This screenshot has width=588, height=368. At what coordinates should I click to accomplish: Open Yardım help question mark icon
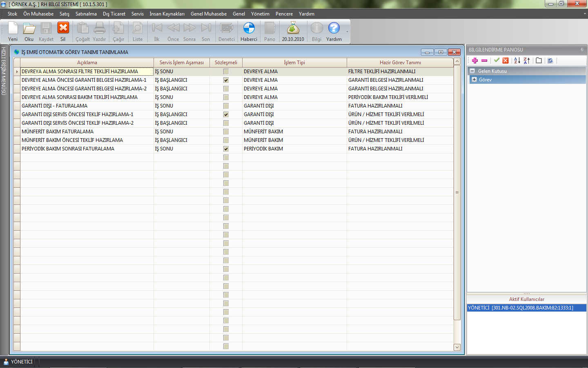coord(334,32)
